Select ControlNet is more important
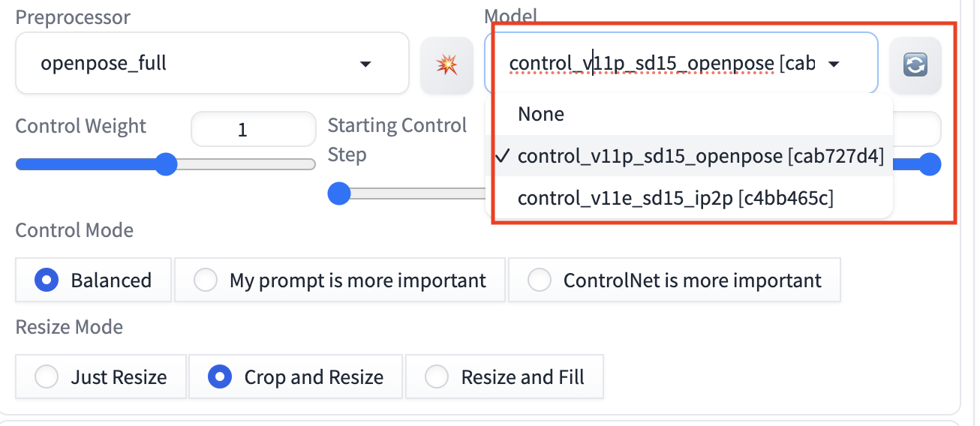This screenshot has height=426, width=980. click(540, 280)
